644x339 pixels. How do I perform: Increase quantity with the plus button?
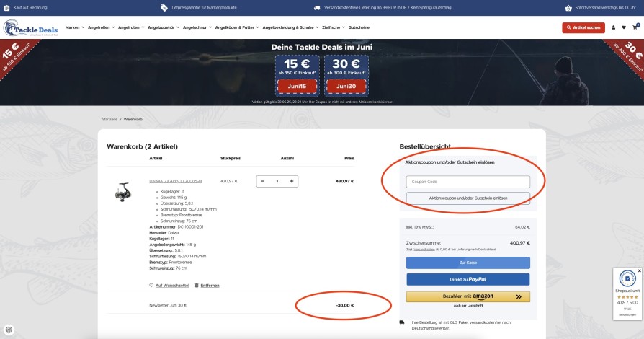pyautogui.click(x=292, y=181)
